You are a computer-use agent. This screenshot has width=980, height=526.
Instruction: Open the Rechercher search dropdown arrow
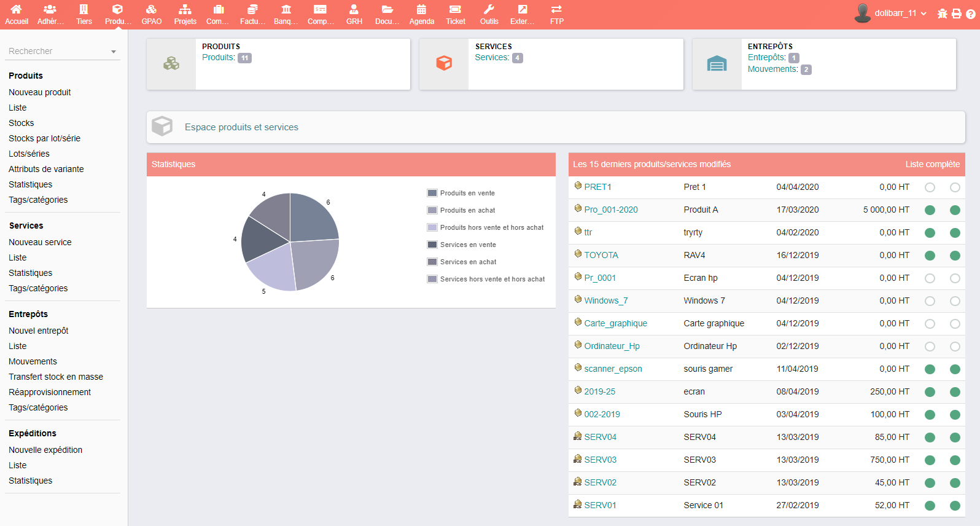[x=114, y=52]
